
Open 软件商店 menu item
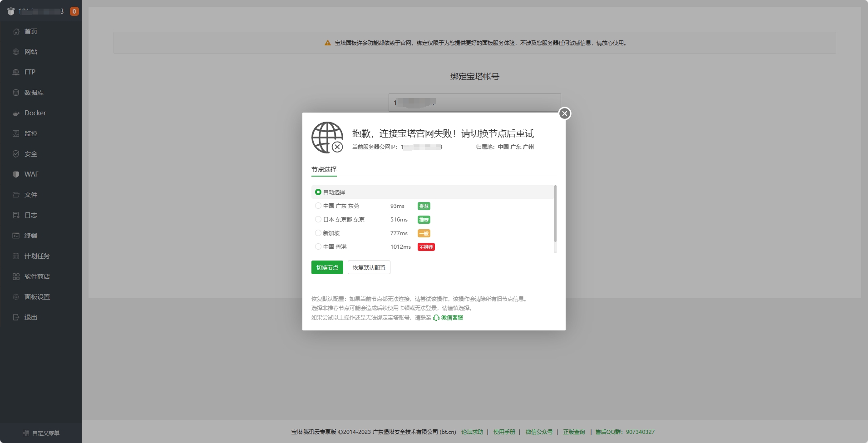pos(41,276)
